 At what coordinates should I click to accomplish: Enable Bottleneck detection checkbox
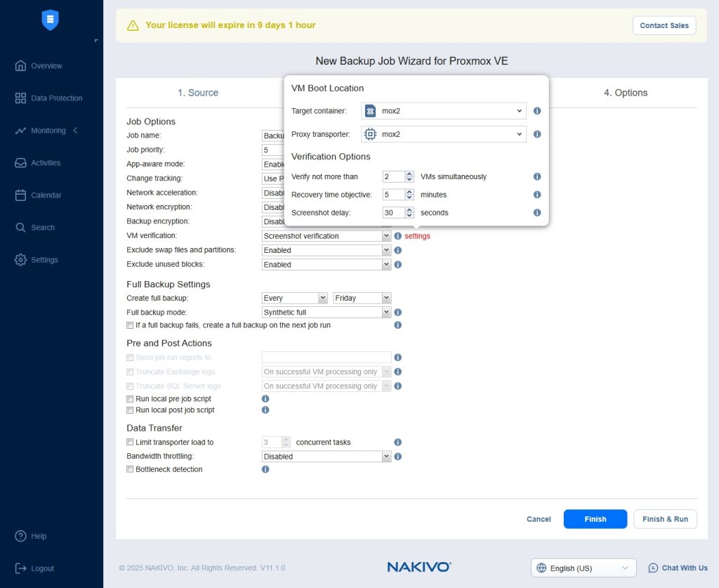click(130, 469)
